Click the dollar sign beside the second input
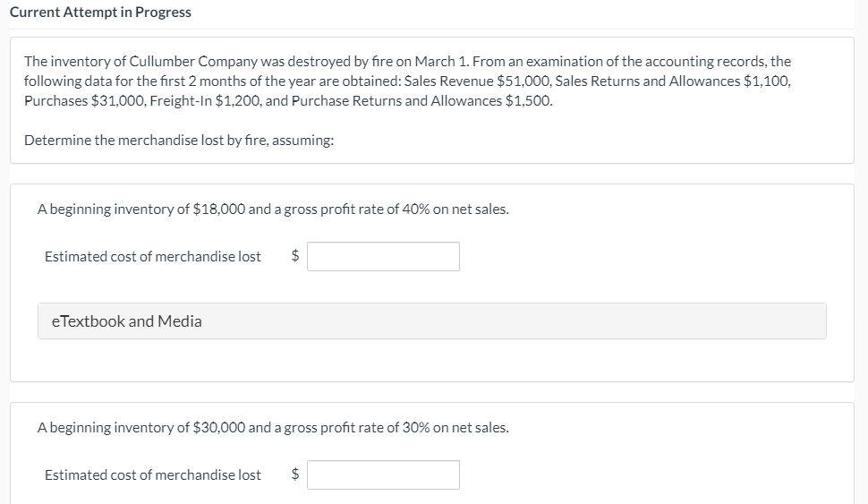 point(295,474)
